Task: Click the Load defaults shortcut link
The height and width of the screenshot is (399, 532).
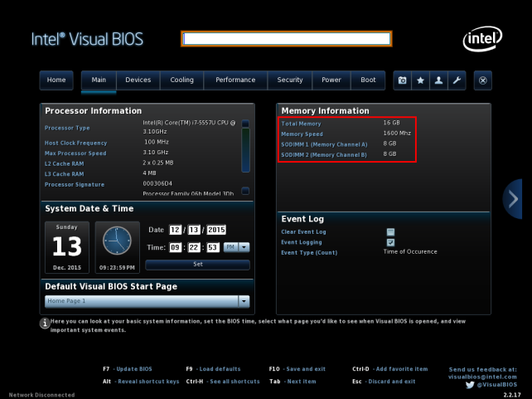Action: (x=220, y=369)
